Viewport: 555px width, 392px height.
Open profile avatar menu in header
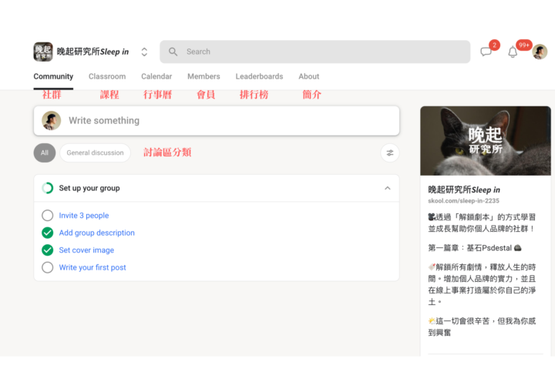(540, 52)
